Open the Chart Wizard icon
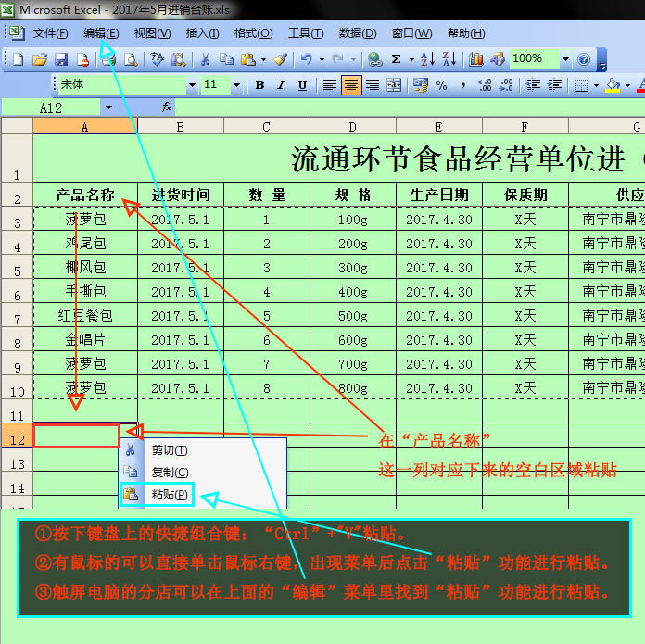 tap(476, 59)
